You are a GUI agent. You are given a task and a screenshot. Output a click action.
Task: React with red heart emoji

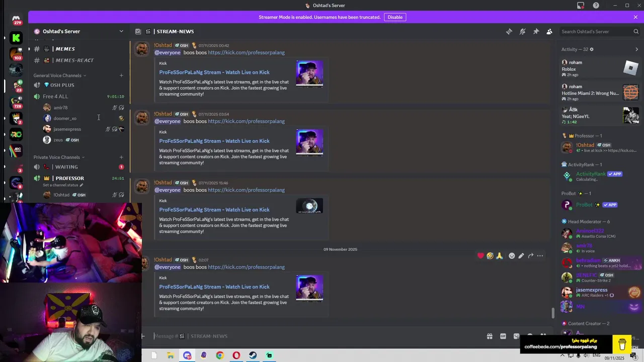click(x=480, y=255)
